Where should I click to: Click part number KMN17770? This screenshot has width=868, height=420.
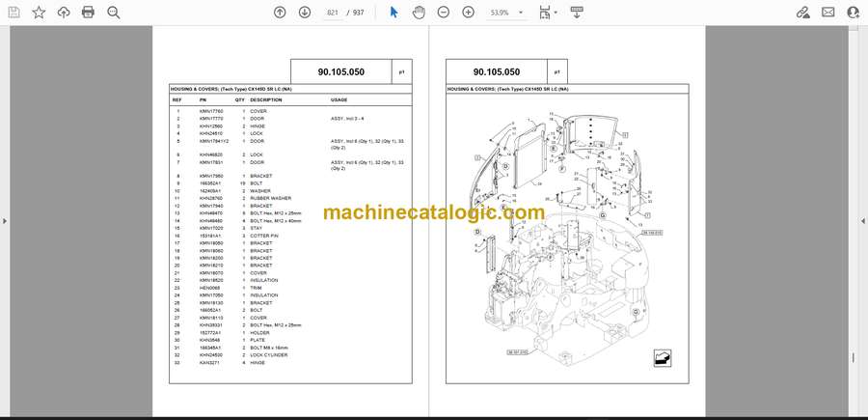209,119
